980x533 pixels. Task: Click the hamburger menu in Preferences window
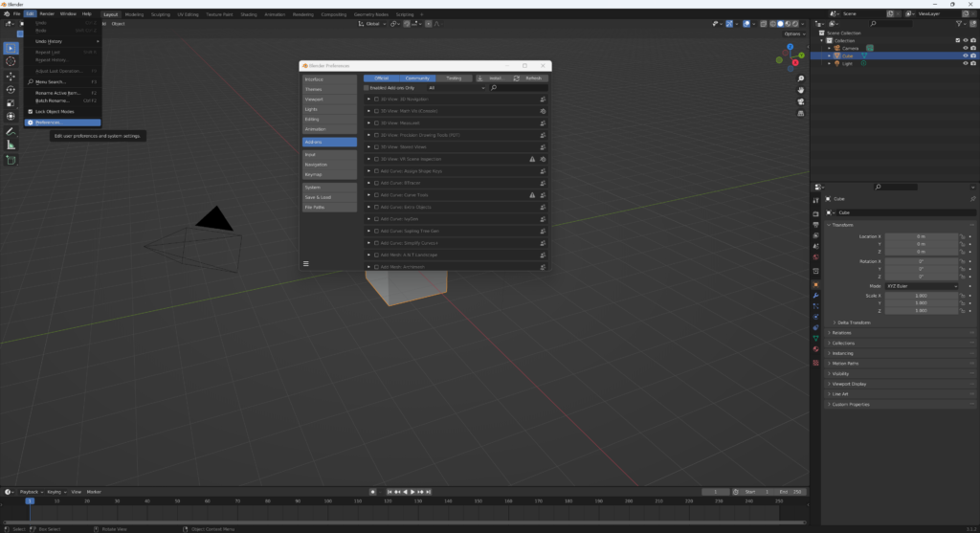point(306,264)
